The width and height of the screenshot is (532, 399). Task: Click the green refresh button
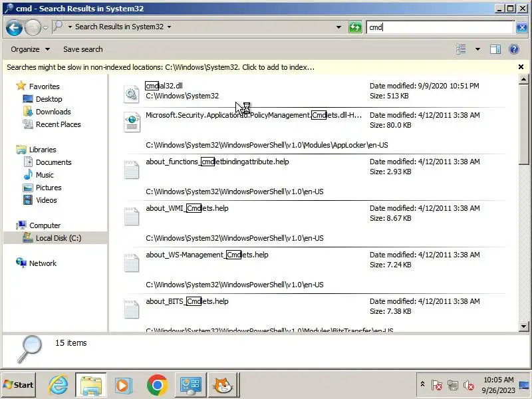[355, 27]
